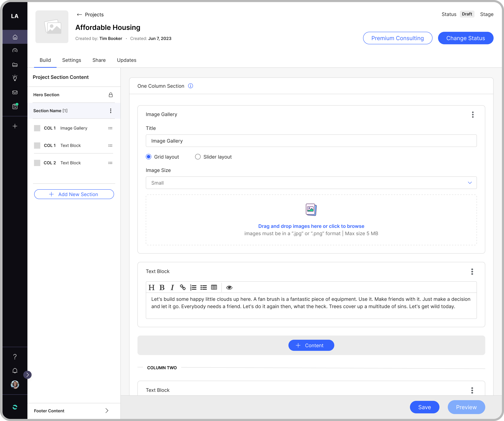Click the Draft status badge
Image resolution: width=504 pixels, height=421 pixels.
click(x=467, y=14)
